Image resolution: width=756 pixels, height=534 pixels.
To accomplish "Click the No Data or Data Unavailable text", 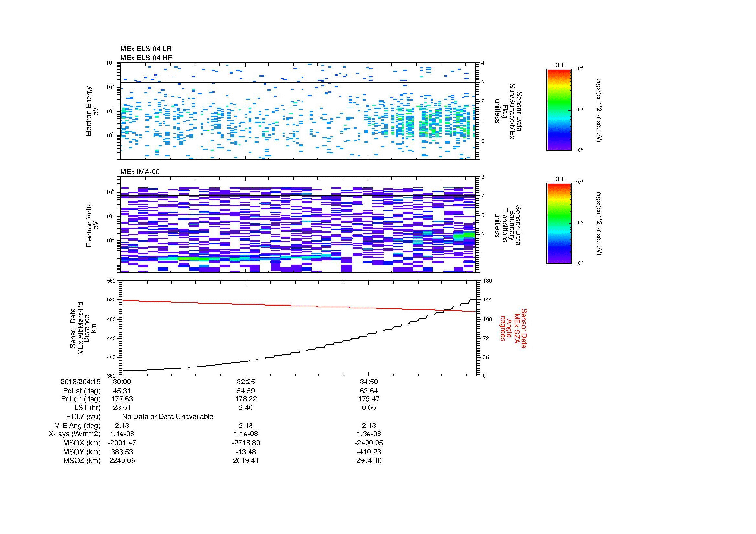I will (x=168, y=416).
